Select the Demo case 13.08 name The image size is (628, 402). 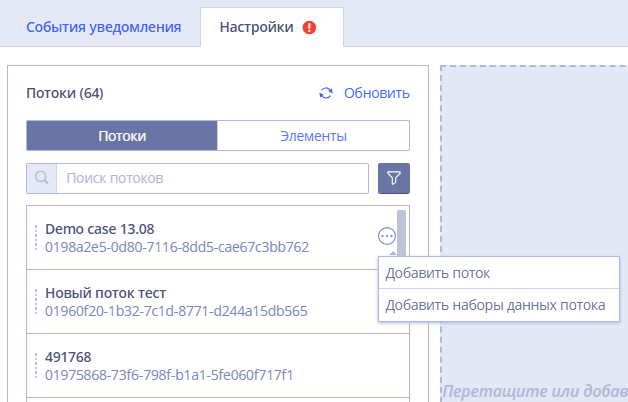(x=100, y=229)
